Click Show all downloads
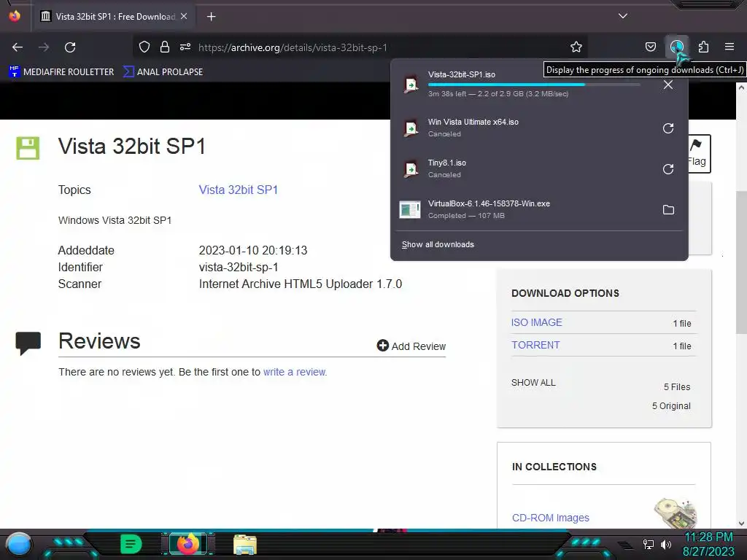Image resolution: width=747 pixels, height=560 pixels. tap(438, 244)
